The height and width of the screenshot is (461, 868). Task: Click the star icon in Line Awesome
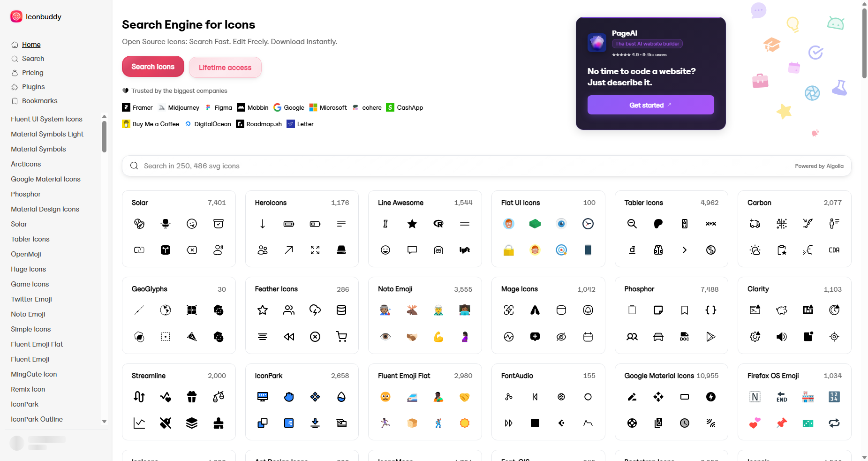(412, 224)
